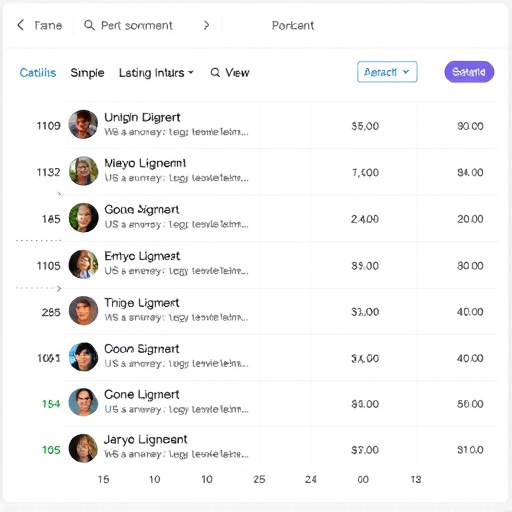This screenshot has width=512, height=512.
Task: Select page number 25 in the footer
Action: tap(259, 479)
